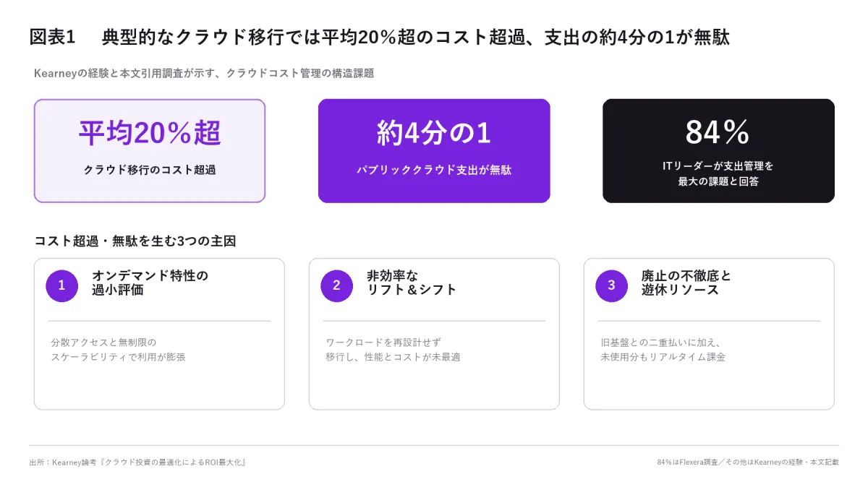The image size is (868, 482).
Task: Click the Kearney subtitle line under title
Action: [204, 73]
